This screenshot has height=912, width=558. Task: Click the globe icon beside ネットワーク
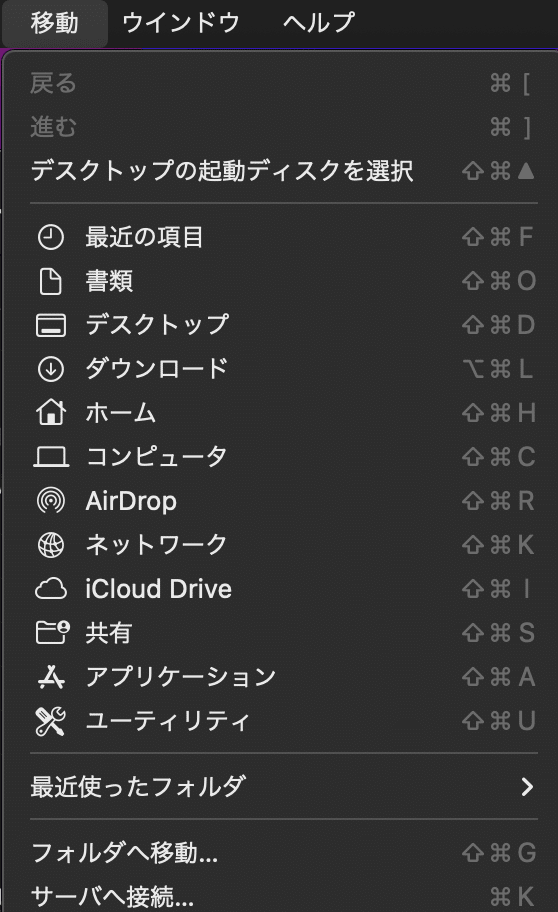click(51, 545)
